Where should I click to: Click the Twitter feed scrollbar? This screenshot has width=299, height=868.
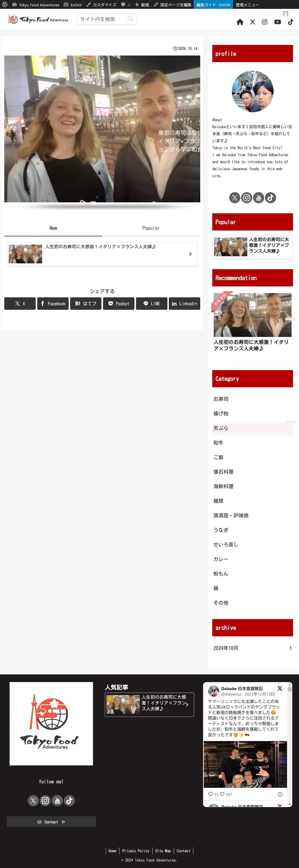tap(289, 741)
